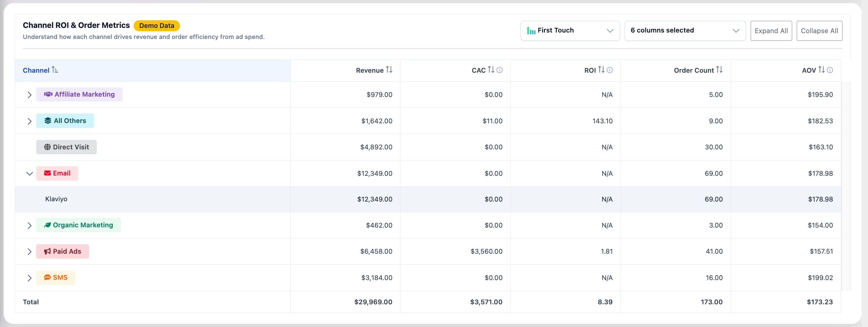The height and width of the screenshot is (327, 868).
Task: Open ROI info tooltip icon
Action: [610, 70]
